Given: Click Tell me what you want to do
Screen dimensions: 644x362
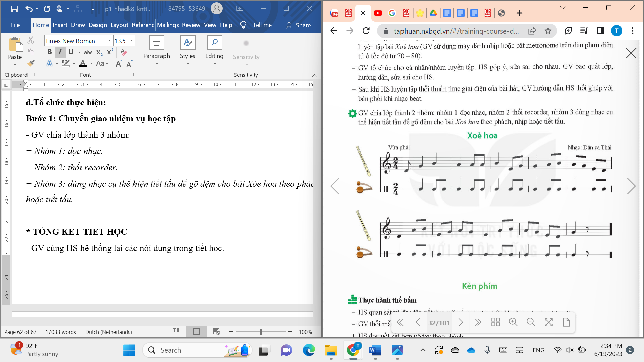Looking at the screenshot, I should point(261,25).
